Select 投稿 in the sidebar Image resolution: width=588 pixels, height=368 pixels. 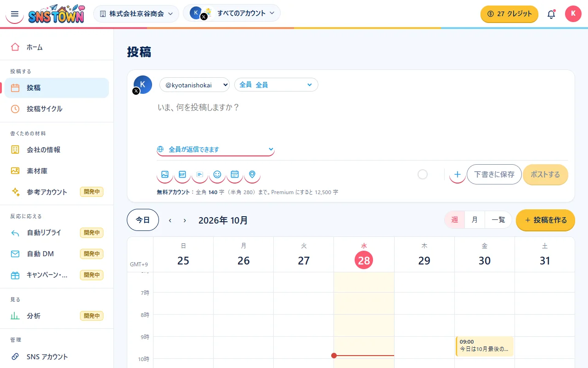[57, 88]
